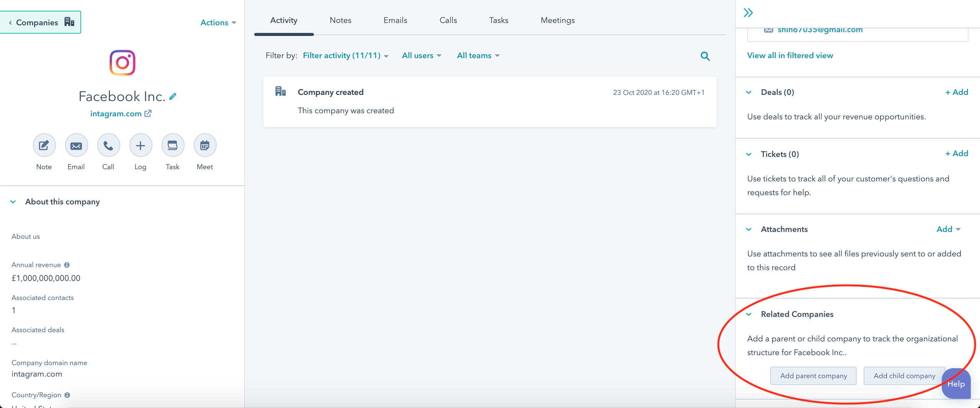This screenshot has width=980, height=408.
Task: Switch to the Emails tab
Action: [395, 20]
